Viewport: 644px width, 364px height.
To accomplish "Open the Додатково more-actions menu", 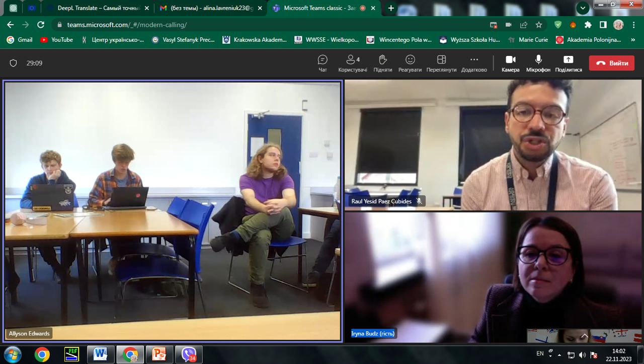I will 474,63.
